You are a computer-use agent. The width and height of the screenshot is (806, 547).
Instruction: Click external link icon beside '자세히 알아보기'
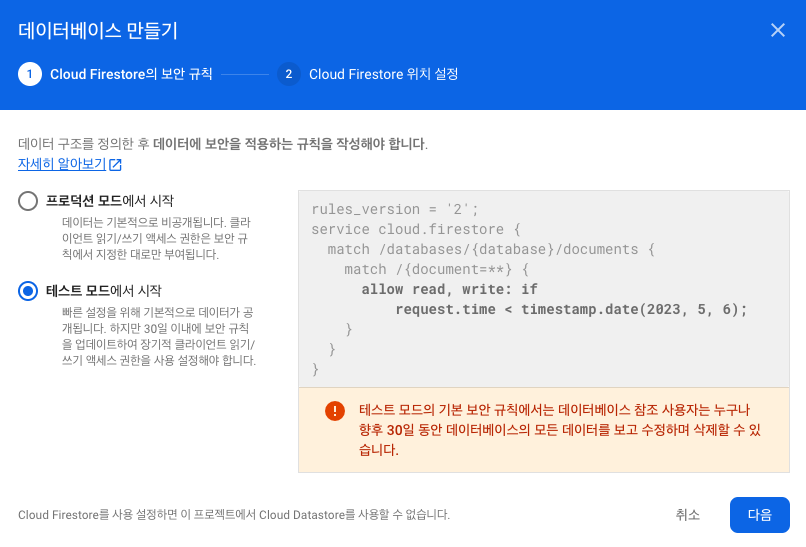[x=115, y=165]
